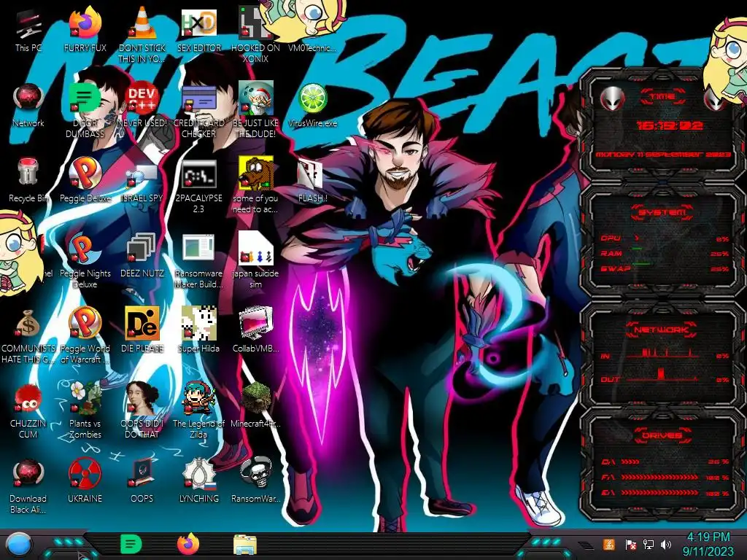Screen dimensions: 747x560
Task: Open File Explorer from the taskbar
Action: (245, 545)
